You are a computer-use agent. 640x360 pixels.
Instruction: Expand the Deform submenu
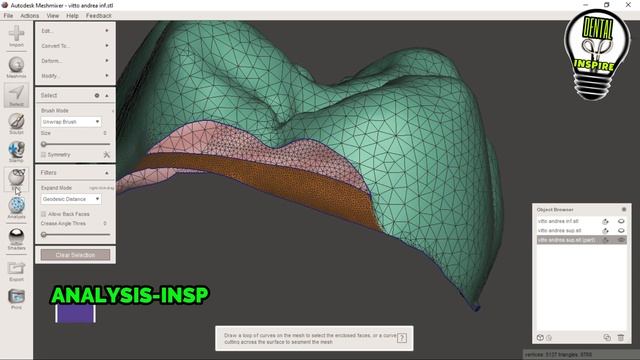coord(75,61)
